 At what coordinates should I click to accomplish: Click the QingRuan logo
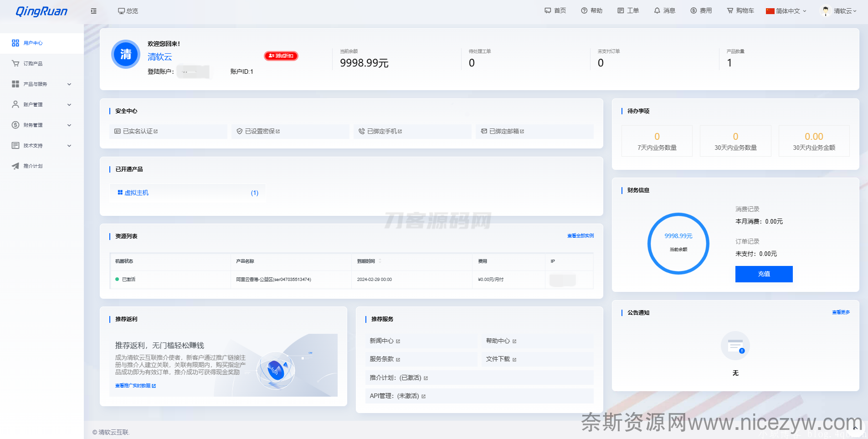point(41,11)
